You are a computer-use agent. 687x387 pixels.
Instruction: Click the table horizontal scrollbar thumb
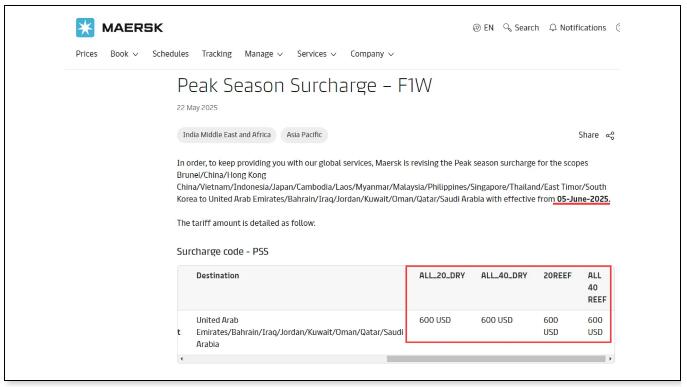click(496, 359)
